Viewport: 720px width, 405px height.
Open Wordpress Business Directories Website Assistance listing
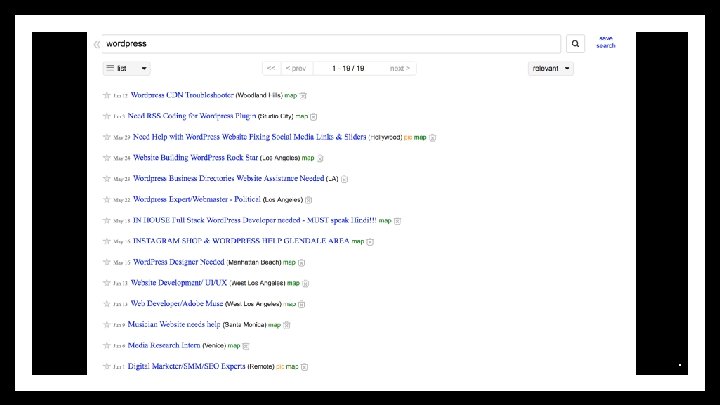(x=228, y=179)
